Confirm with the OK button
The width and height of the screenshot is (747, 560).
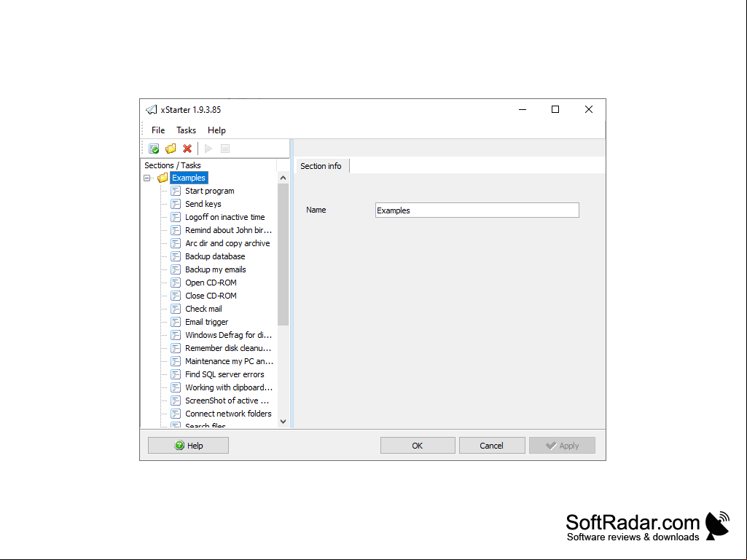click(418, 445)
